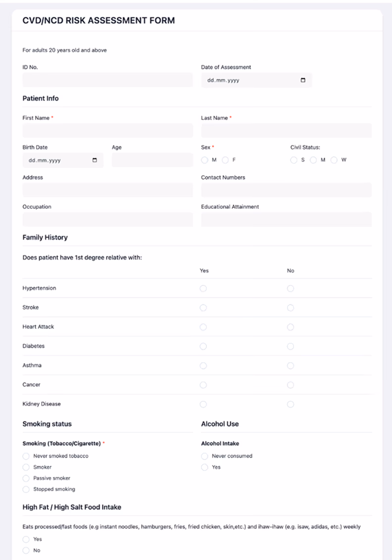Choose the "Passive smoker" option

click(26, 478)
